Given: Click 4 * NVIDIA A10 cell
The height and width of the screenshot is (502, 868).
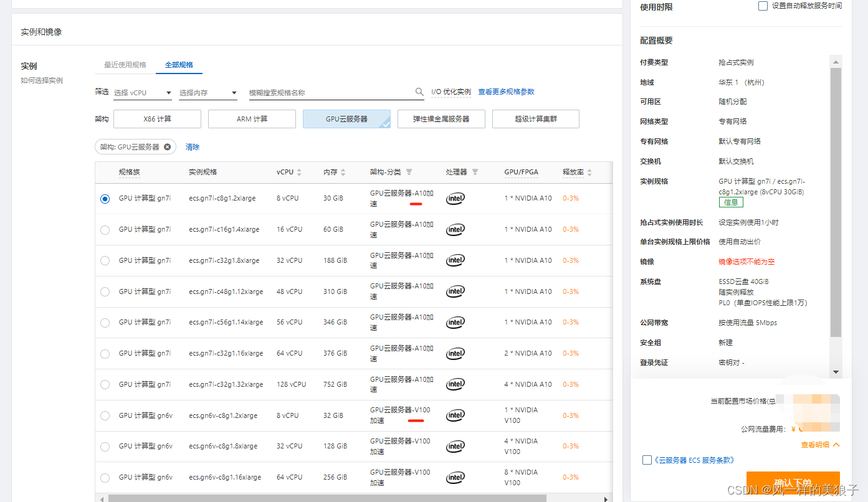Looking at the screenshot, I should pos(528,384).
